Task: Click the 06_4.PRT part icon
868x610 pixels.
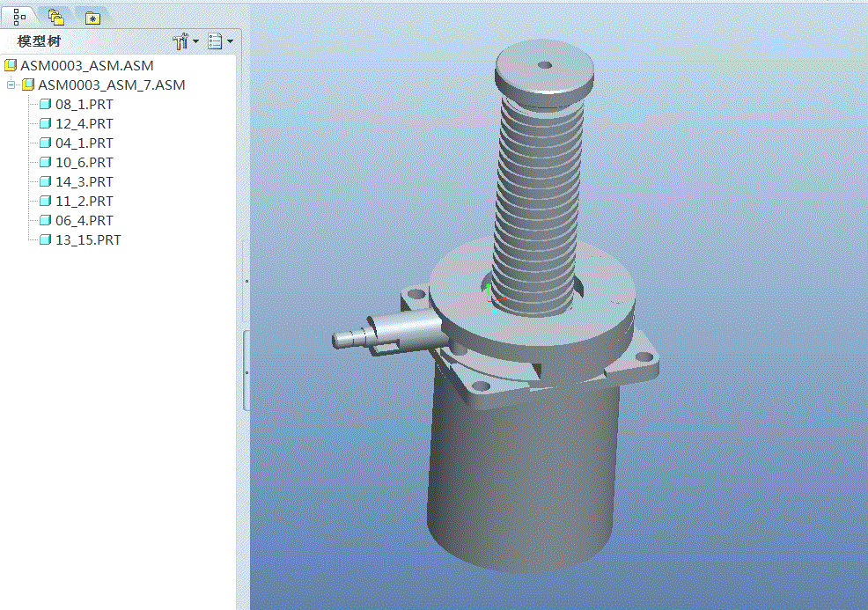Action: (x=46, y=220)
